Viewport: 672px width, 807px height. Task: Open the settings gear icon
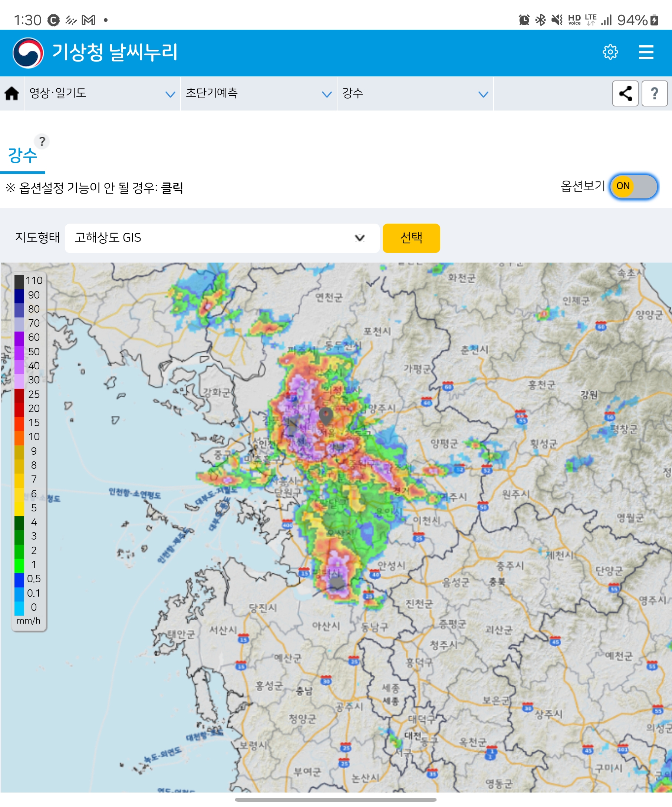click(x=610, y=52)
